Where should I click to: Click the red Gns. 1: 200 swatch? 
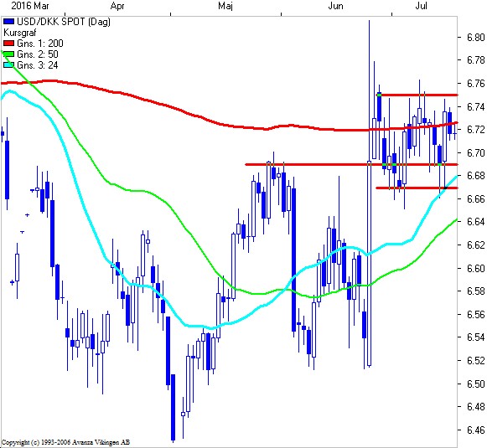click(x=8, y=44)
